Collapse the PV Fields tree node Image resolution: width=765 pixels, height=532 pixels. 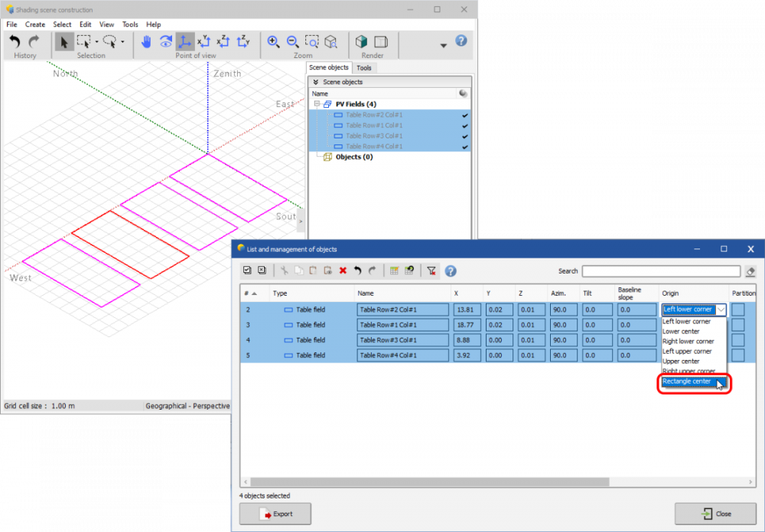(316, 104)
